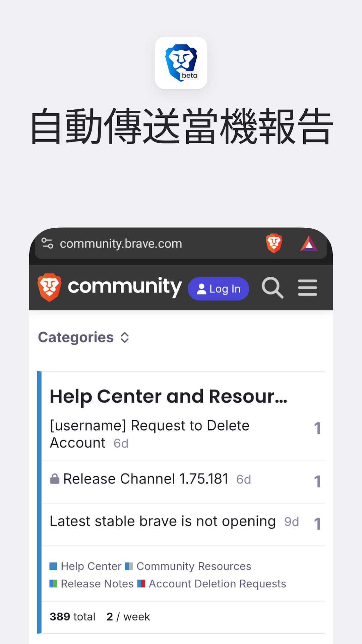Viewport: 362px width, 644px height.
Task: Expand the Categories dropdown
Action: coord(84,337)
